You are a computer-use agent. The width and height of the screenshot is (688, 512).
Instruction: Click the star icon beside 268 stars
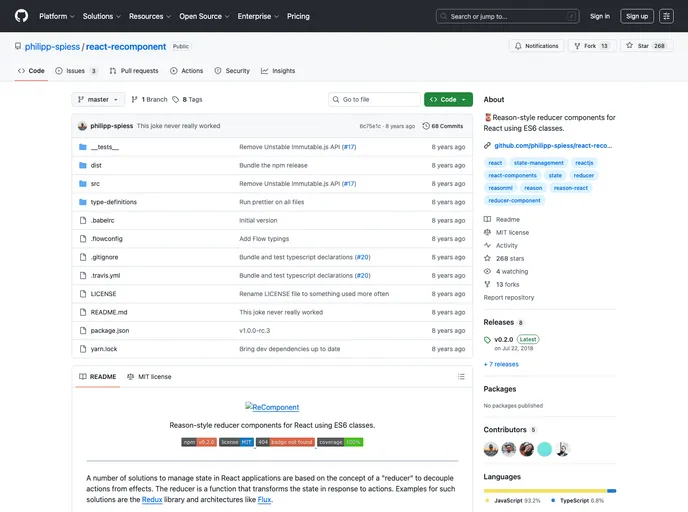(x=487, y=258)
